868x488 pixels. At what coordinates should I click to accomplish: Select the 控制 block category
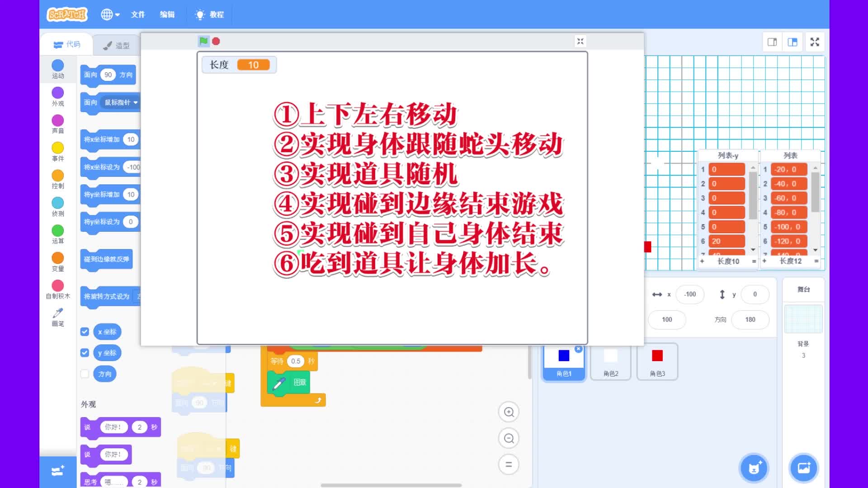tap(58, 179)
